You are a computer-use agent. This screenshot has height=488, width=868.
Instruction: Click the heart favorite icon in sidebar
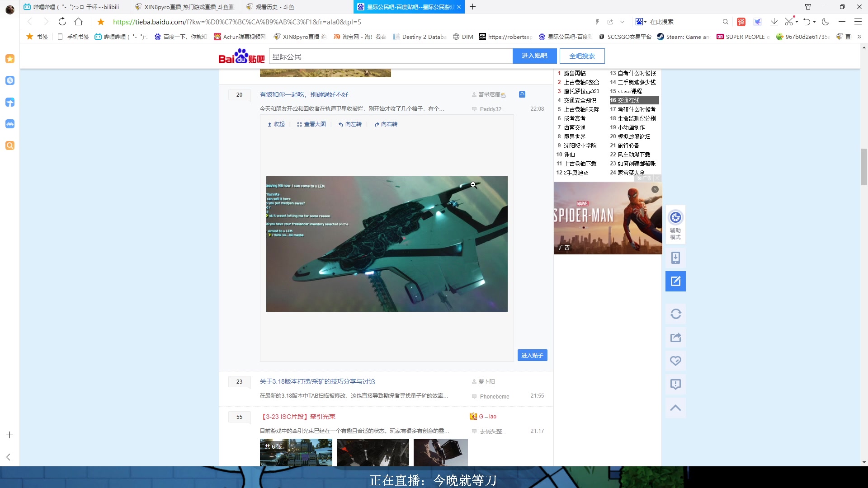(675, 361)
